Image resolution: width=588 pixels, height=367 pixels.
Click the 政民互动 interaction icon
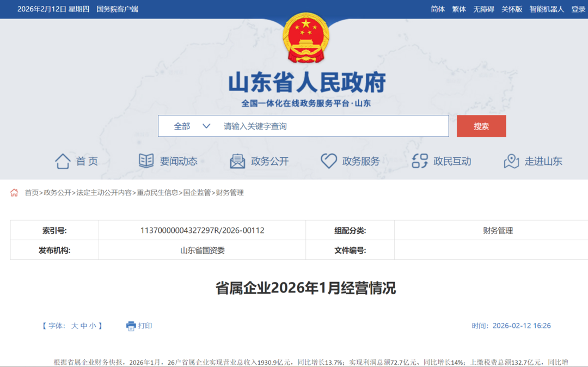tap(420, 161)
